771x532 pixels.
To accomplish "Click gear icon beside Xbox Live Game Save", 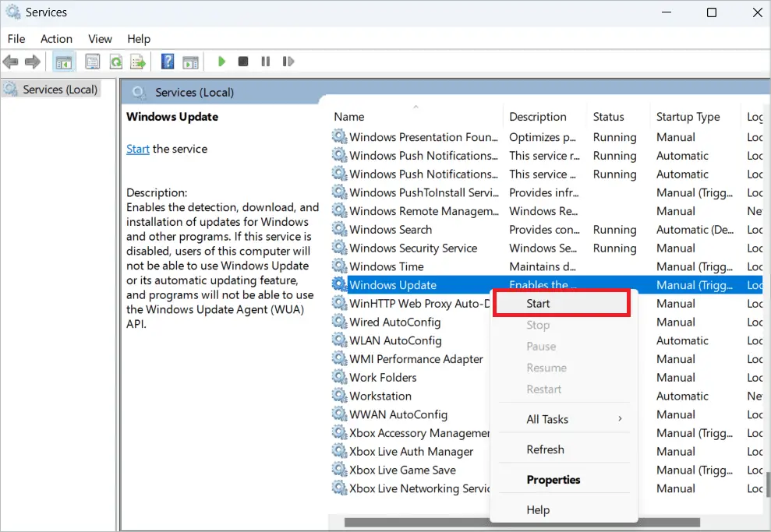I will pos(339,469).
